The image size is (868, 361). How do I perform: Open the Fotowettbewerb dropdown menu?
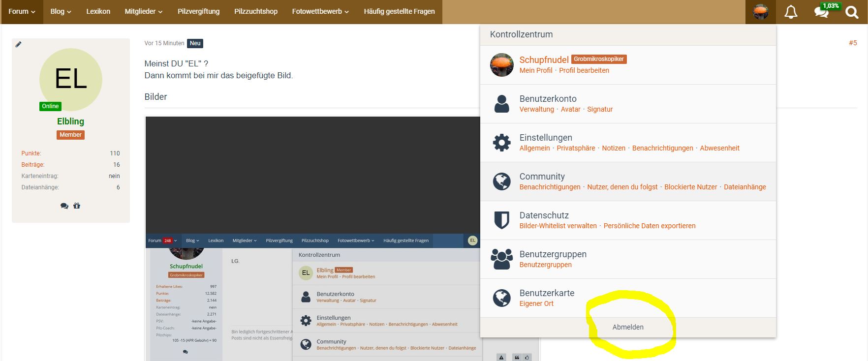320,11
